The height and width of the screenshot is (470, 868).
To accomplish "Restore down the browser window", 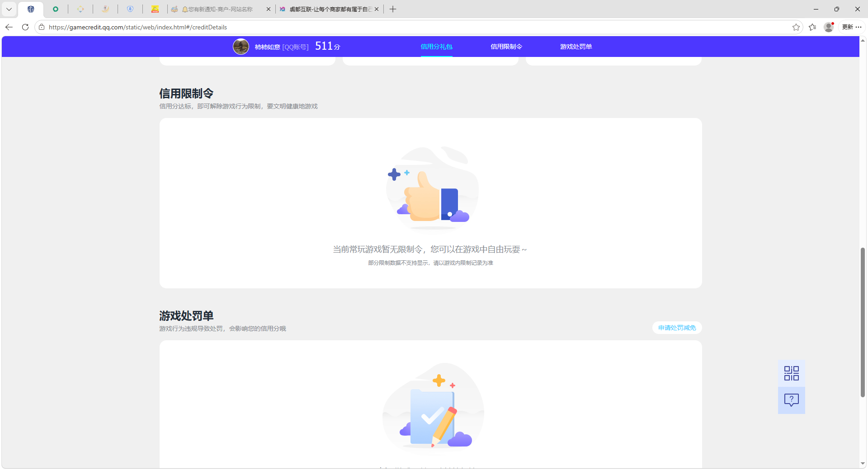I will [837, 9].
